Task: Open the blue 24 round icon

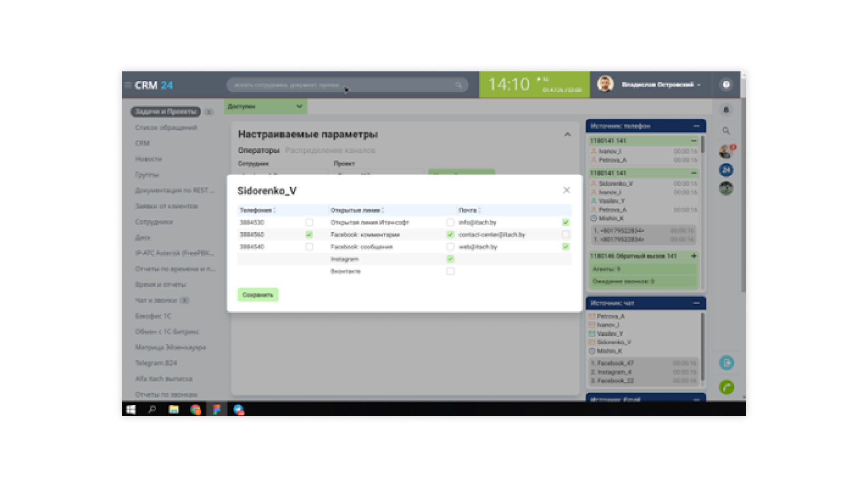Action: point(726,170)
